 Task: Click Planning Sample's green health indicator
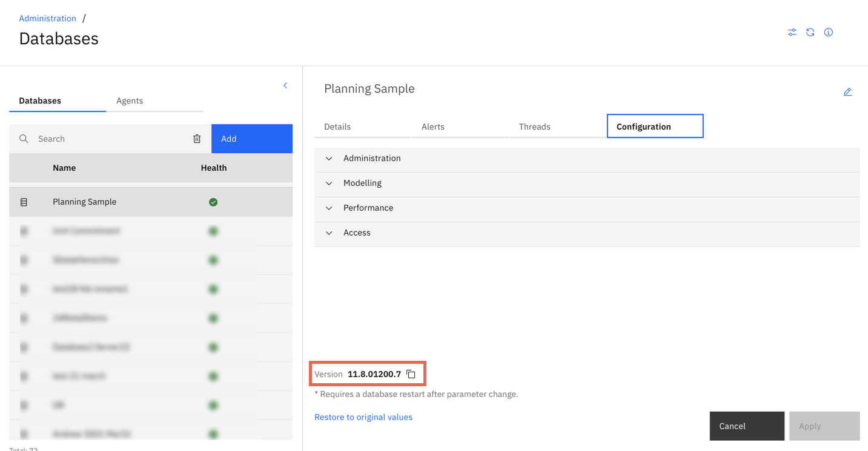213,202
